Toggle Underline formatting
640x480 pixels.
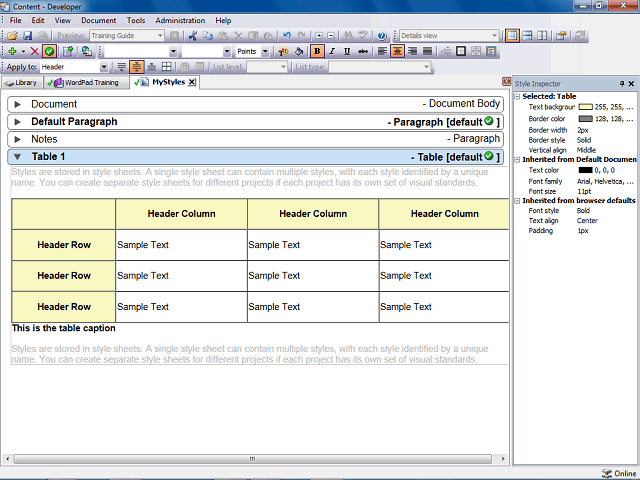coord(347,51)
